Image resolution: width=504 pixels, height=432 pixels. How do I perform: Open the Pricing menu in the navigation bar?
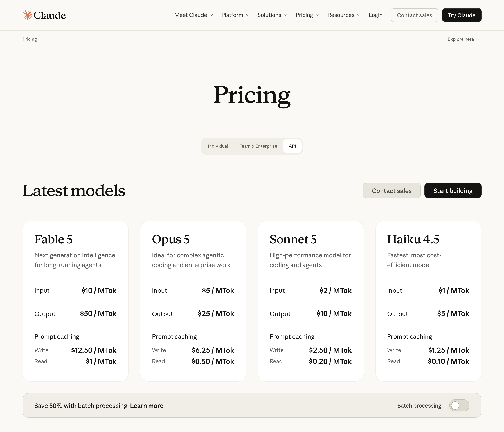point(307,15)
